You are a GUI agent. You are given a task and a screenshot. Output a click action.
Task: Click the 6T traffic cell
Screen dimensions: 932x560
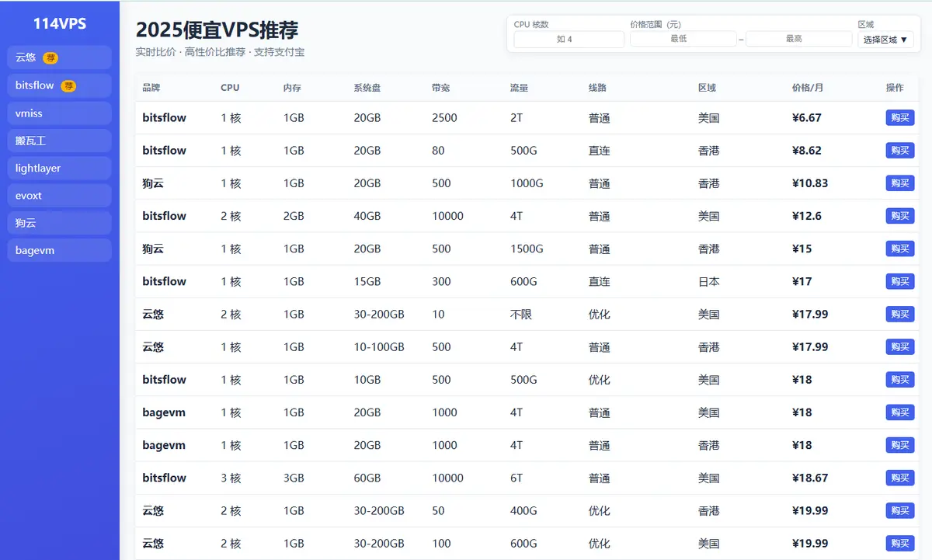pyautogui.click(x=516, y=478)
